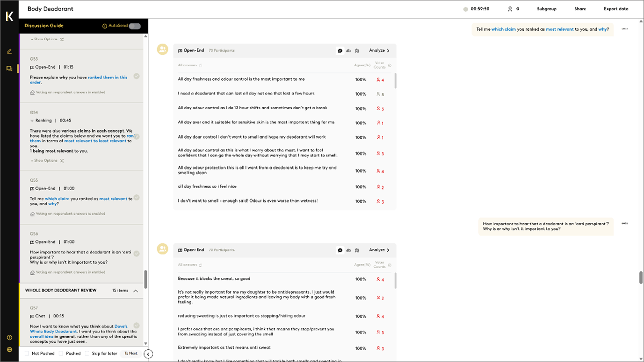
Task: Collapse the WHOLE BODY DEODERANT REVIEW section
Action: 136,290
